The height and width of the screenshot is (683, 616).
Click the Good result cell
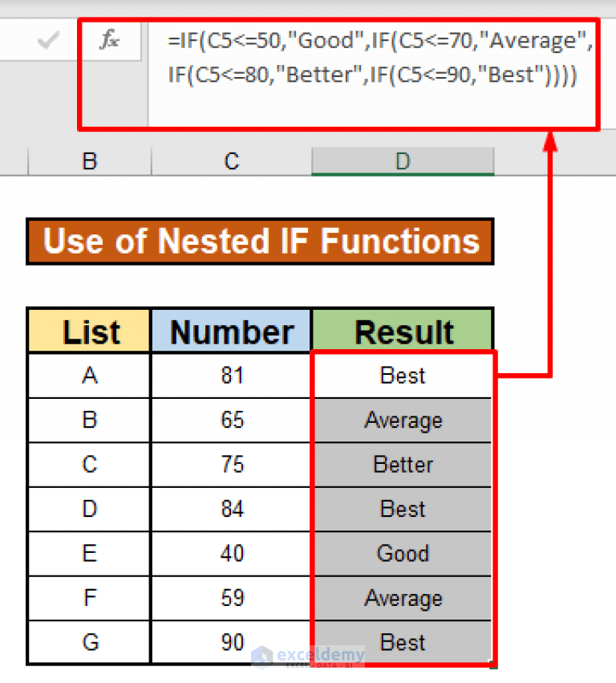[403, 554]
